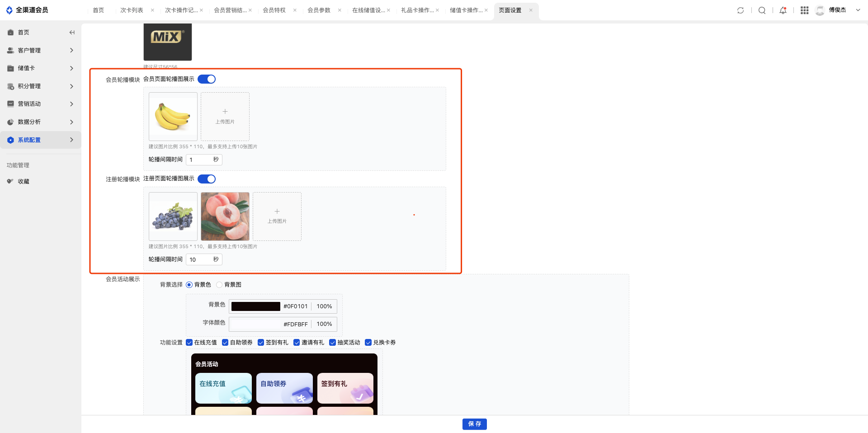The width and height of the screenshot is (868, 433).
Task: Switch to the 首页 tab
Action: click(98, 10)
